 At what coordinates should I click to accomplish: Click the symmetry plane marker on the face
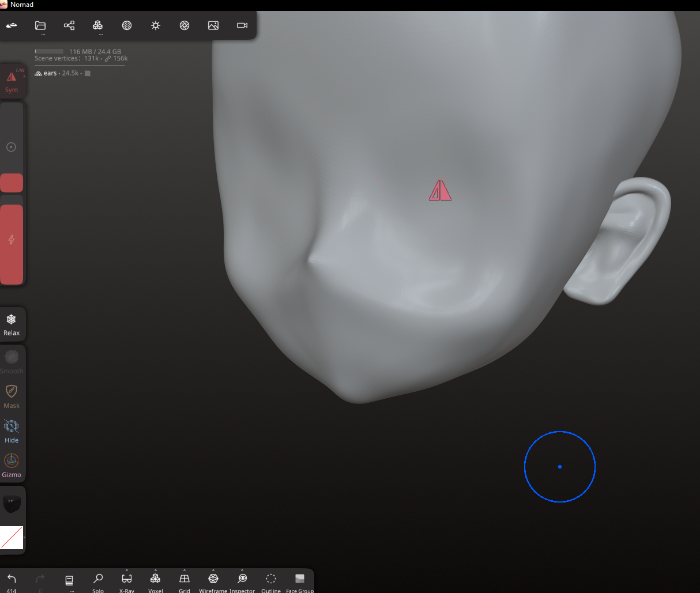[x=440, y=190]
